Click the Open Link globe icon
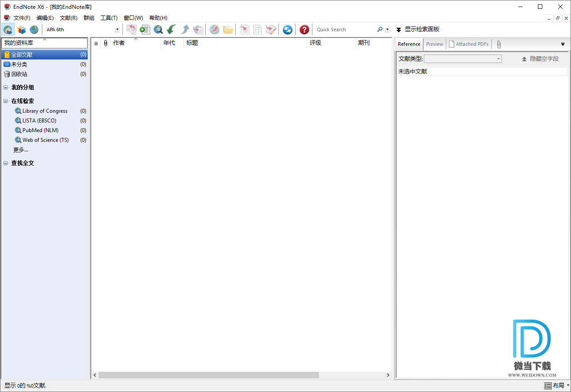The image size is (571, 392). click(215, 30)
